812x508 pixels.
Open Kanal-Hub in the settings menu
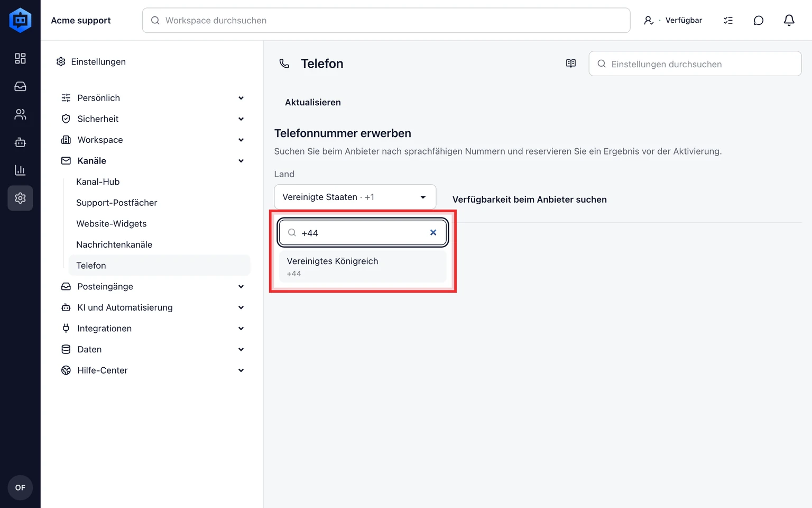pyautogui.click(x=159, y=182)
